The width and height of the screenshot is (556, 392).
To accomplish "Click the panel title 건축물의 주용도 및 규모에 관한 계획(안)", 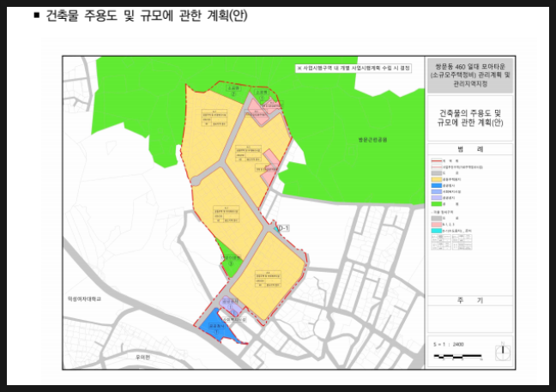I will [x=470, y=118].
